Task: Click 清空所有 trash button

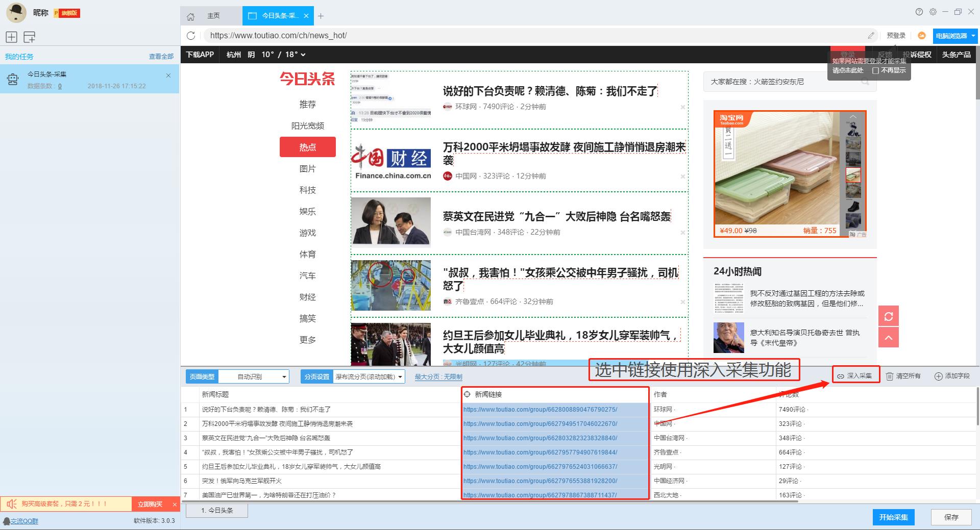Action: [903, 376]
